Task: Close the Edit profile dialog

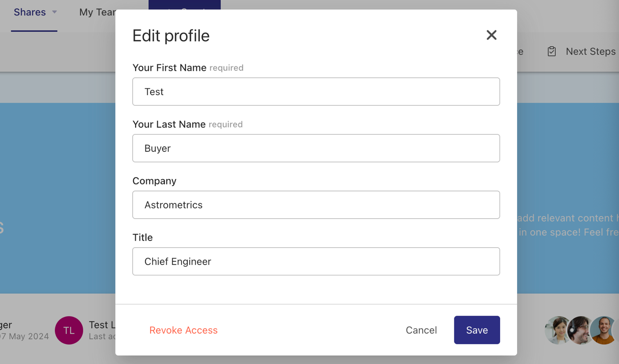Action: click(x=491, y=35)
